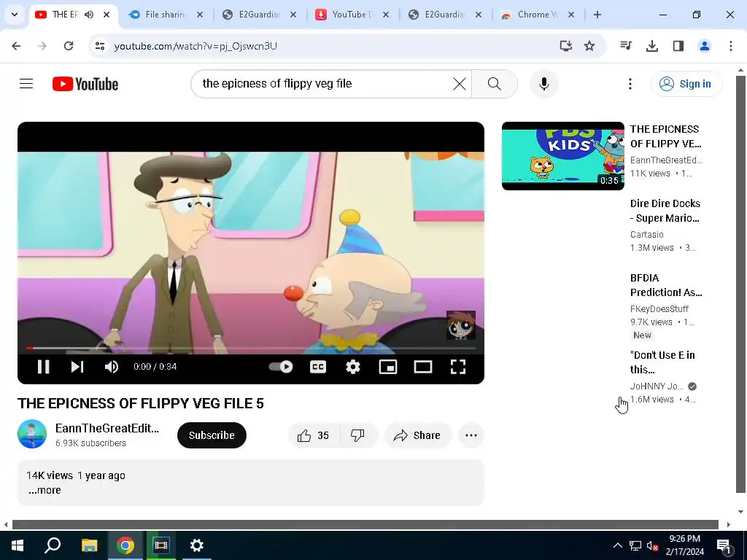
Task: Show hidden system tray icons
Action: 617,545
